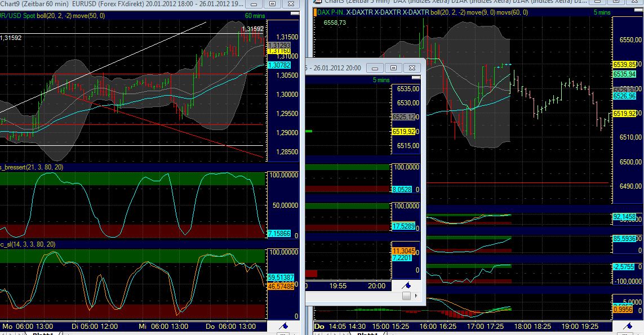Click the blue arrow icon in the floating DAX window
Viewport: 644px width, 335px height.
pos(408,285)
